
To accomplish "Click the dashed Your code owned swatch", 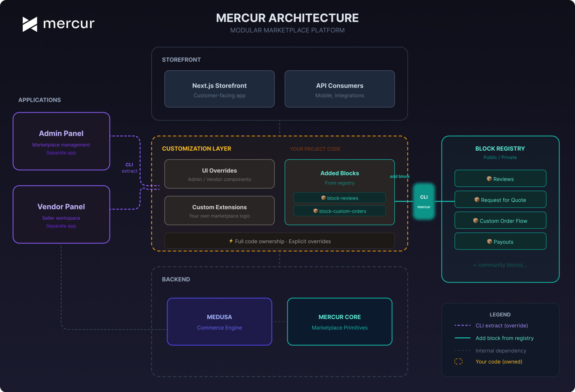I will click(x=458, y=362).
